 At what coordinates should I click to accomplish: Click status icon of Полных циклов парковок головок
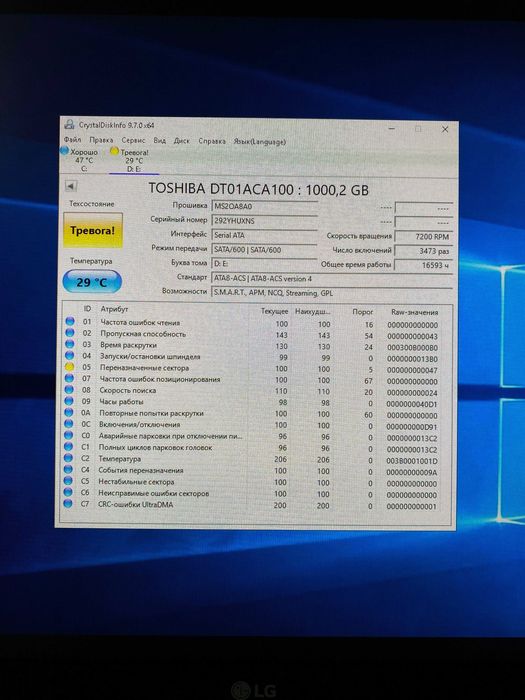[x=68, y=446]
